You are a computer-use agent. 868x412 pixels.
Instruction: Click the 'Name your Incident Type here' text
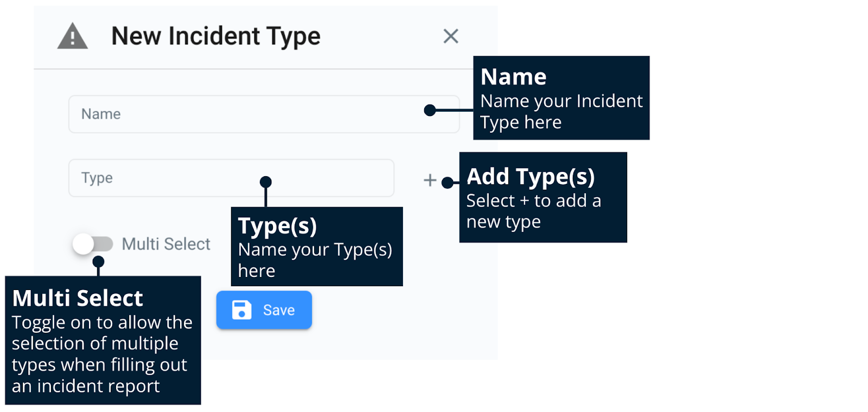tap(561, 112)
